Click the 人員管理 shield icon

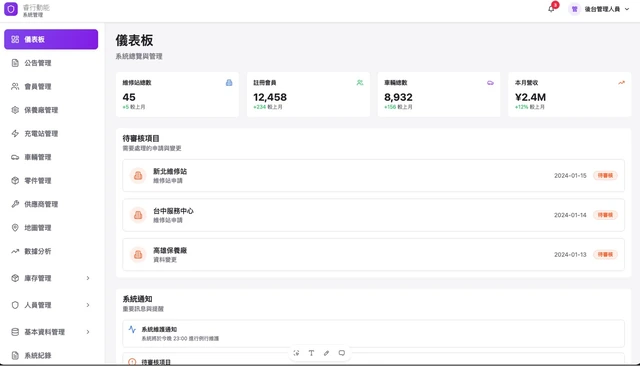tap(15, 305)
